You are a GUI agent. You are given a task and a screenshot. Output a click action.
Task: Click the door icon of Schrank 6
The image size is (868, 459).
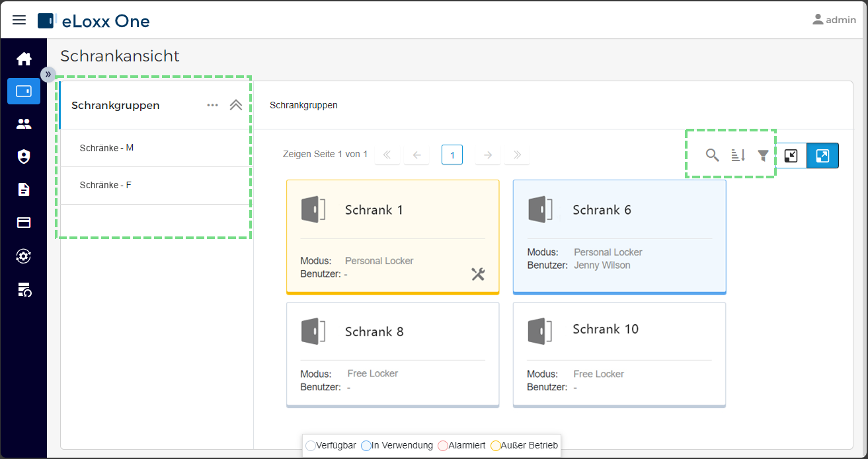pyautogui.click(x=539, y=209)
